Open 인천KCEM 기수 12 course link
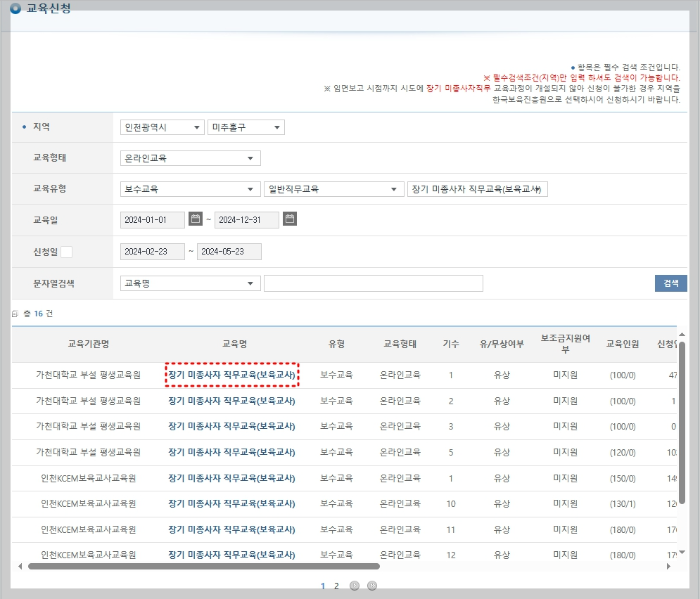The height and width of the screenshot is (599, 700). pos(231,555)
